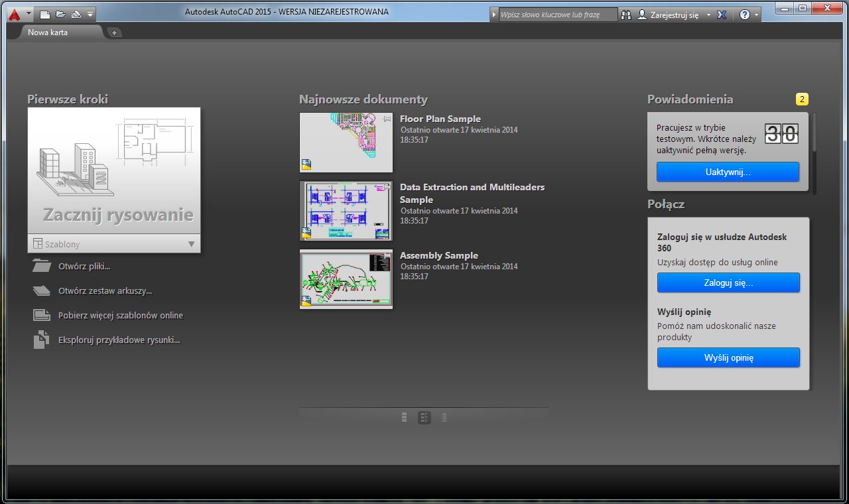Click Assembly Sample title text
849x504 pixels.
(439, 255)
